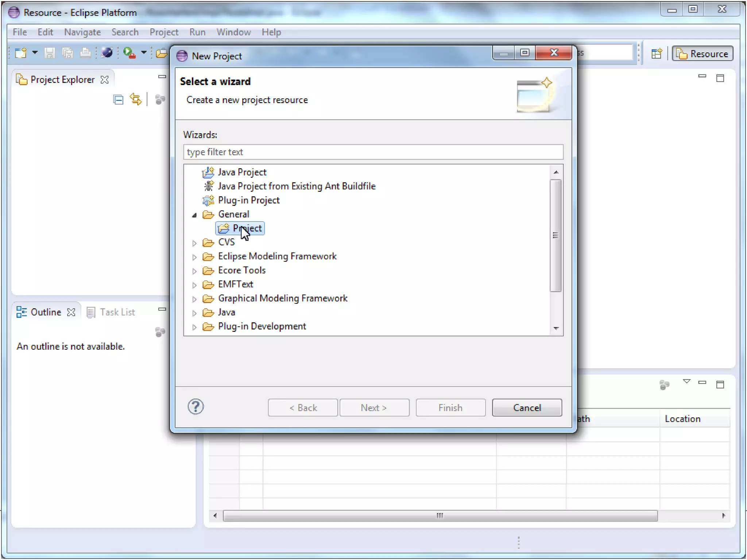Click the Save toolbar icon

point(50,53)
